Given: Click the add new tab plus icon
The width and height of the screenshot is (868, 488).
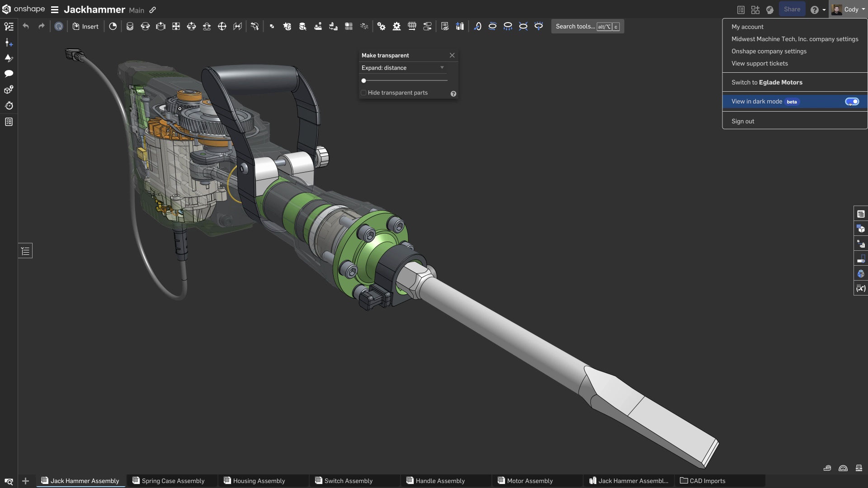Looking at the screenshot, I should coord(25,481).
